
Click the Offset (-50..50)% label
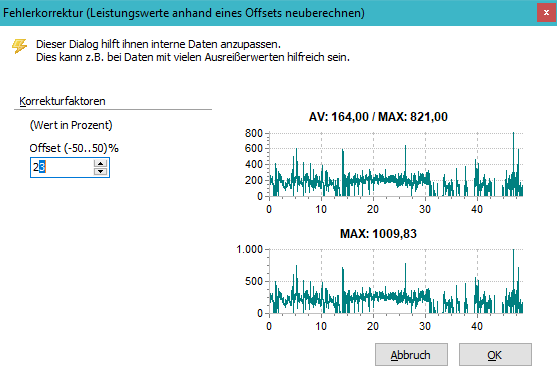pyautogui.click(x=74, y=148)
